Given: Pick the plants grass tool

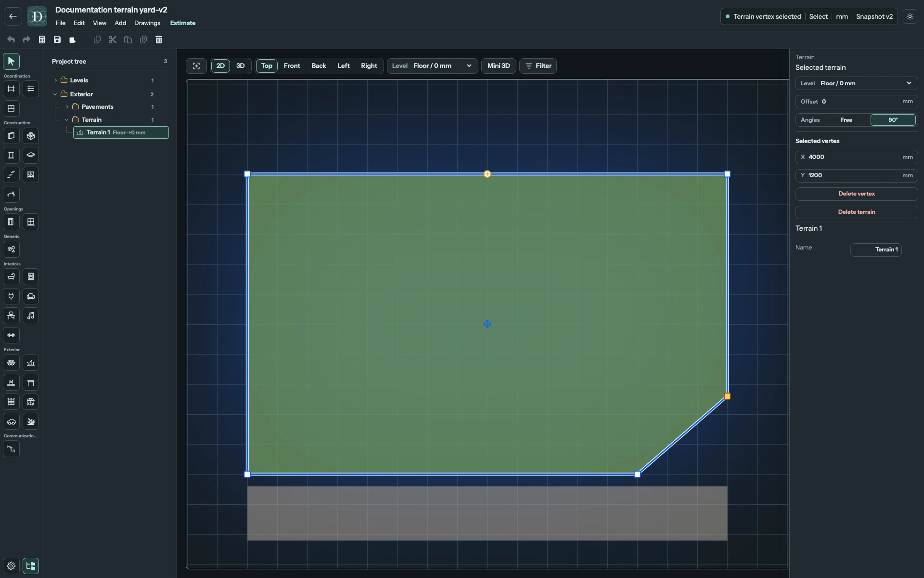Looking at the screenshot, I should [x=31, y=421].
